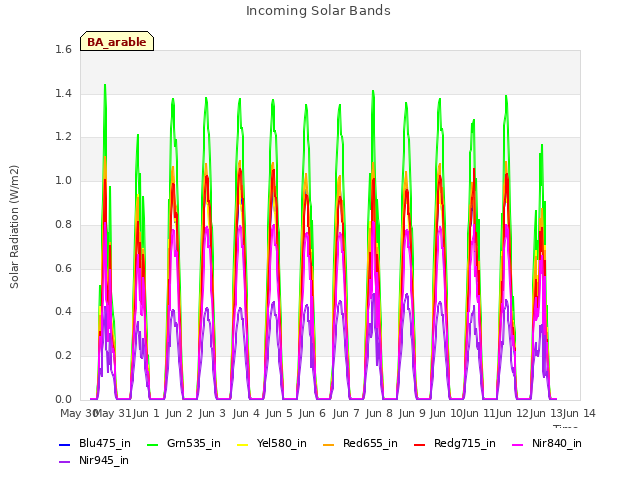Click the 1.6 y-axis tick label

tap(63, 49)
